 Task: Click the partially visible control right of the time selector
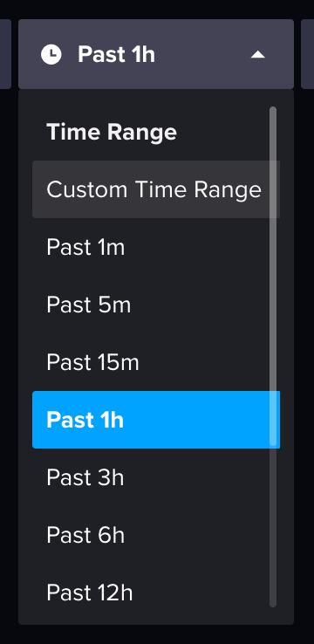click(307, 54)
